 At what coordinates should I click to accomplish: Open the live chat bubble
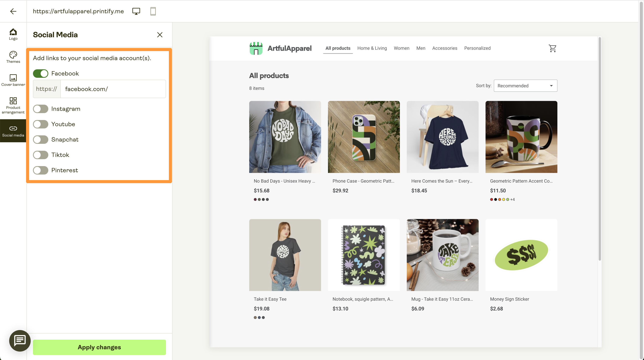point(20,340)
